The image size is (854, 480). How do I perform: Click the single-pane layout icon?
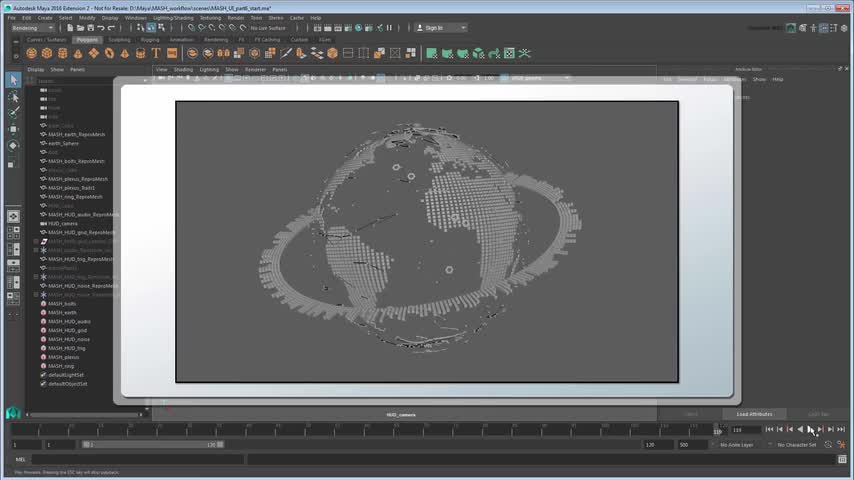tap(13, 216)
